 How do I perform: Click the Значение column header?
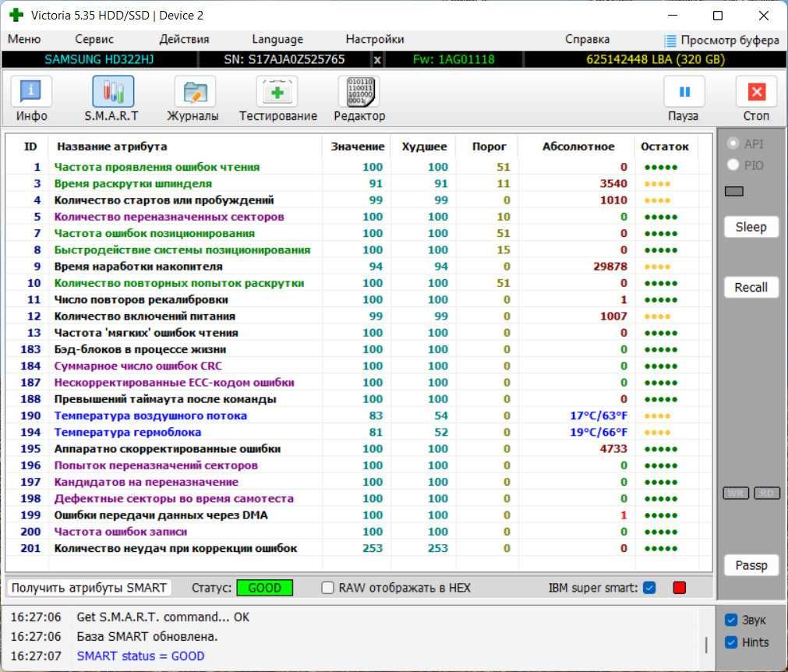pos(357,147)
